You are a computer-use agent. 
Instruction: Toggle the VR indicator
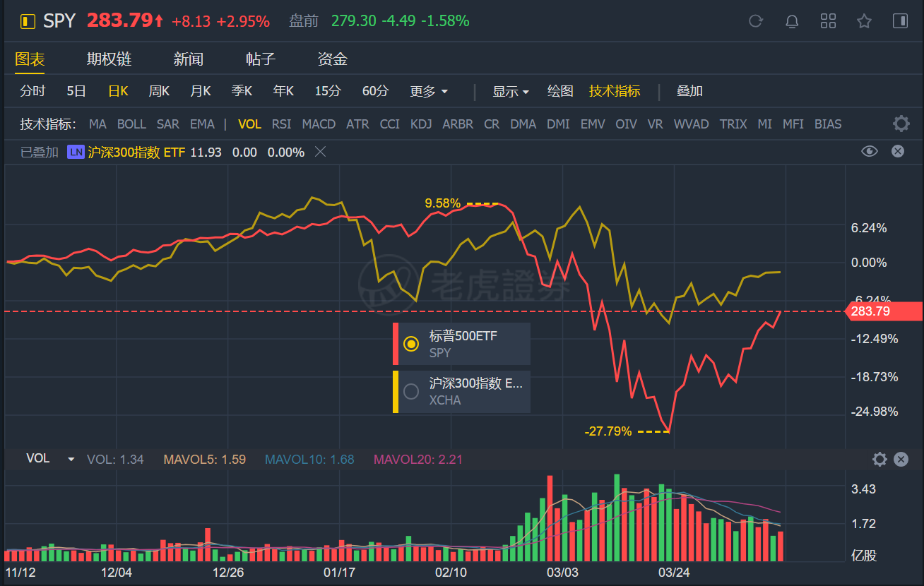[x=655, y=124]
